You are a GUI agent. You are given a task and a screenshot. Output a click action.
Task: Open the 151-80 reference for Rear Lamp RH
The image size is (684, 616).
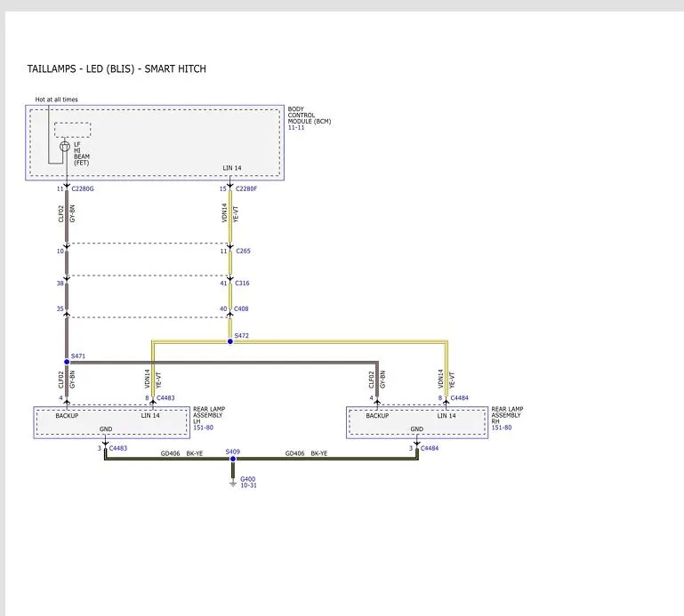(500, 429)
